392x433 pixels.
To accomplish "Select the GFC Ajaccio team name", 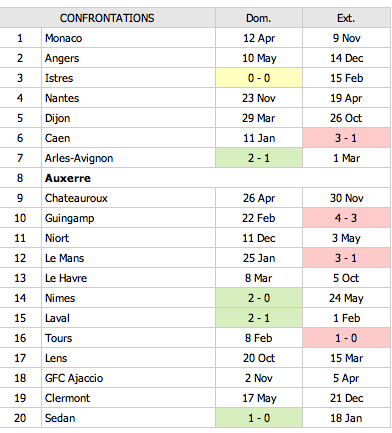I will coord(74,378).
